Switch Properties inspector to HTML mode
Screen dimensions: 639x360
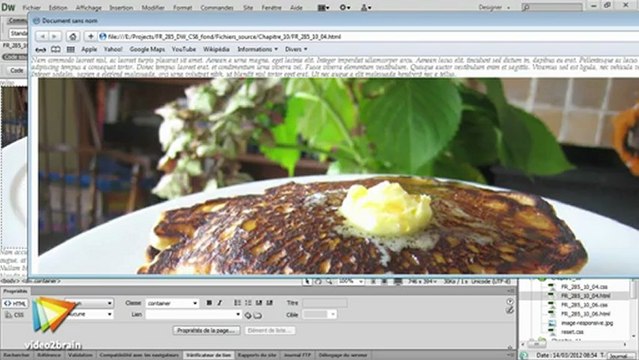click(x=15, y=304)
